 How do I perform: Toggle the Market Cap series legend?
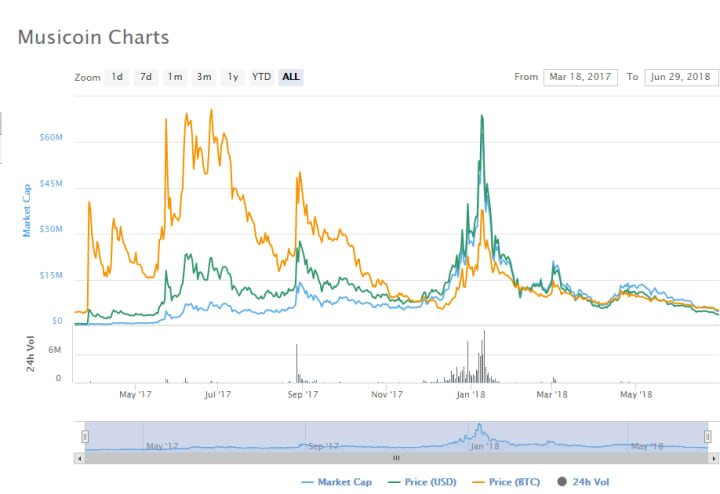(x=337, y=482)
